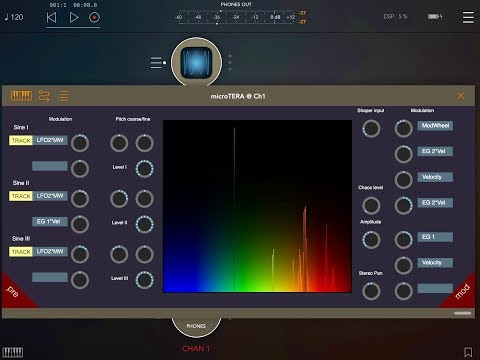The height and width of the screenshot is (360, 480).
Task: Open empty second modulation slot of Sine I
Action: (x=50, y=166)
